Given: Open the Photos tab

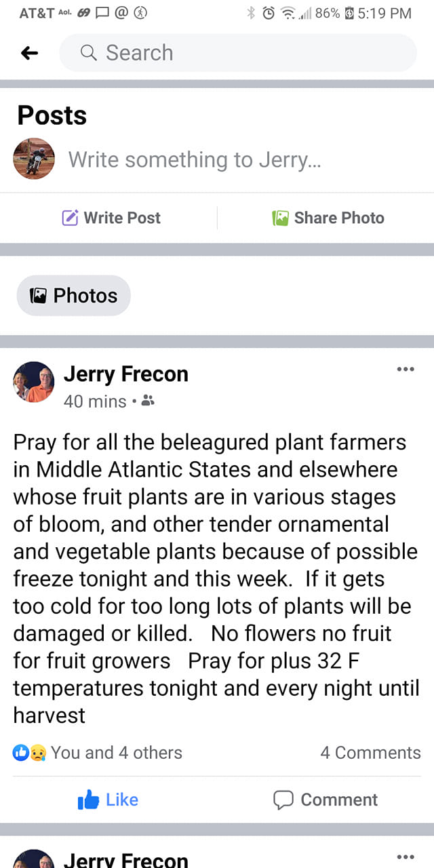Looking at the screenshot, I should 74,296.
